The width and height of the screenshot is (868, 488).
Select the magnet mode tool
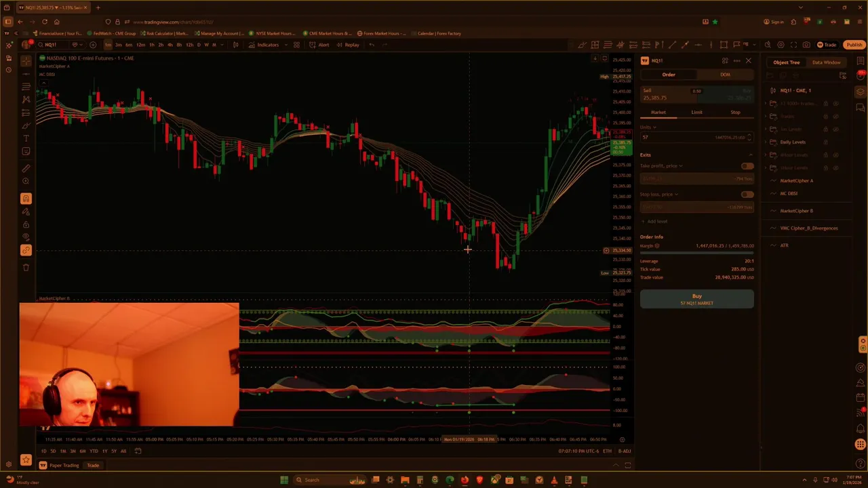click(x=26, y=199)
